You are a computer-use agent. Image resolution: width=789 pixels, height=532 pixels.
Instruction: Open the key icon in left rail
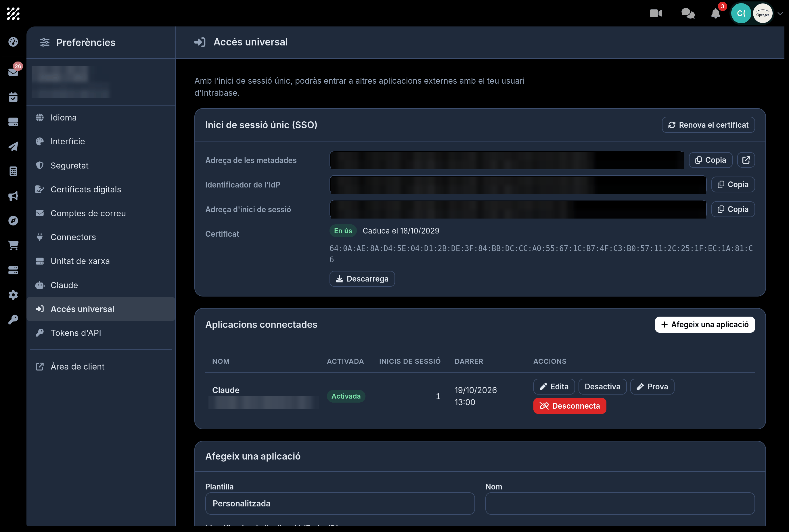tap(13, 319)
